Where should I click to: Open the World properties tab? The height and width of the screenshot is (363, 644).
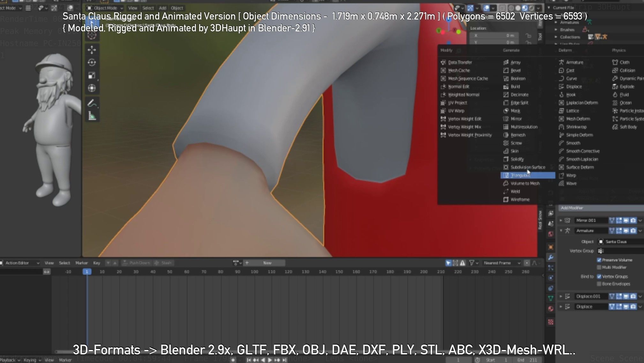(x=551, y=234)
